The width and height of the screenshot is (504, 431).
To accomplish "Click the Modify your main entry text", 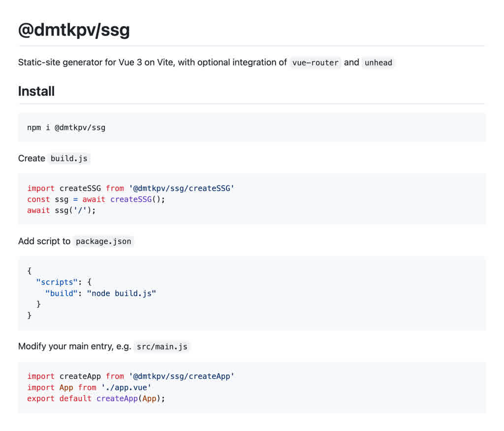I will [x=75, y=346].
